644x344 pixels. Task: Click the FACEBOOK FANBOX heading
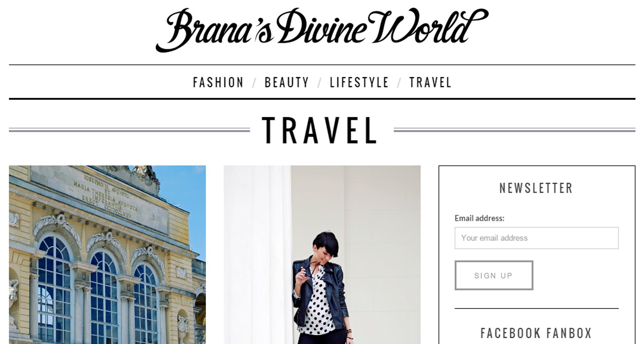[536, 333]
